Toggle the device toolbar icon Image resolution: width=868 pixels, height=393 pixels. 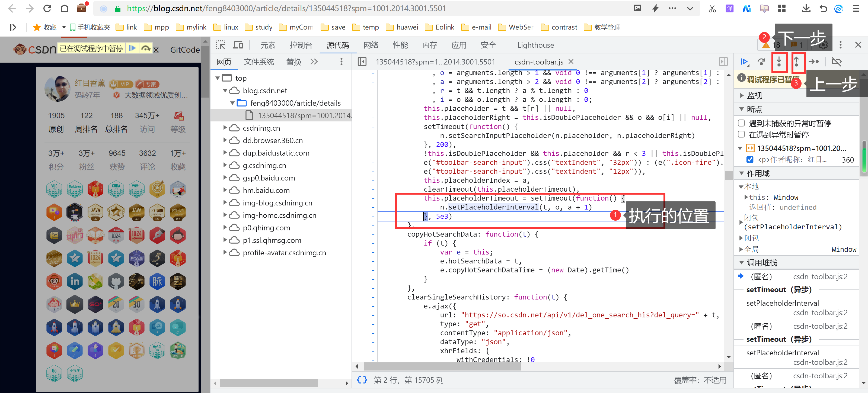coord(238,45)
